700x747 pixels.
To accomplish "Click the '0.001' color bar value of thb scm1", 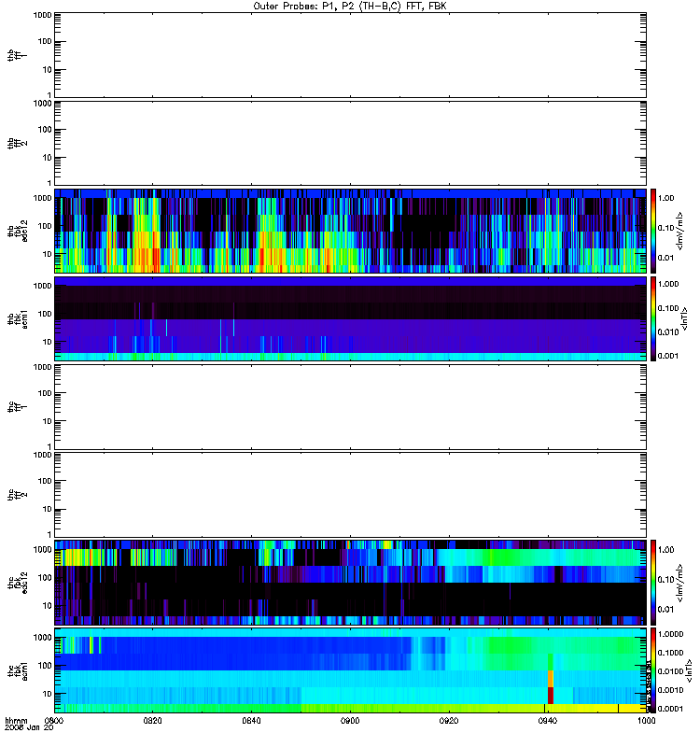I will click(x=668, y=356).
